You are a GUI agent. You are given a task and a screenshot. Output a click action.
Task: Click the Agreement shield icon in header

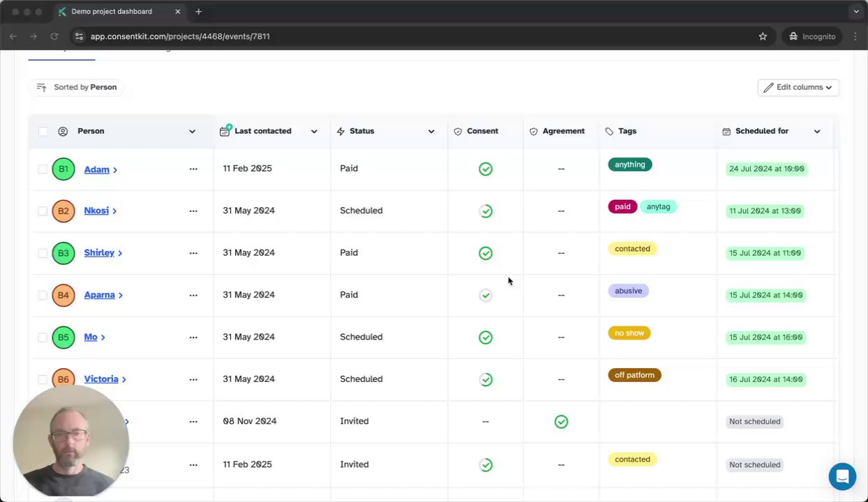pyautogui.click(x=534, y=131)
